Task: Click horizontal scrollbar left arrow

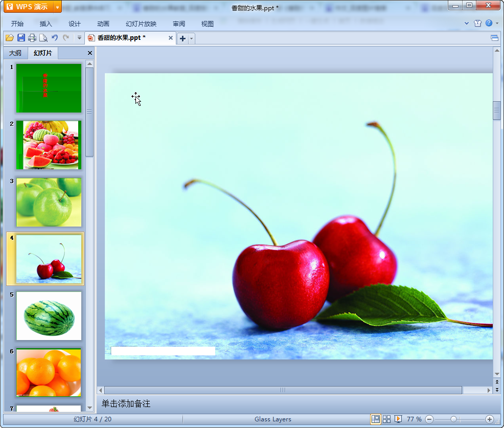Action: click(101, 390)
